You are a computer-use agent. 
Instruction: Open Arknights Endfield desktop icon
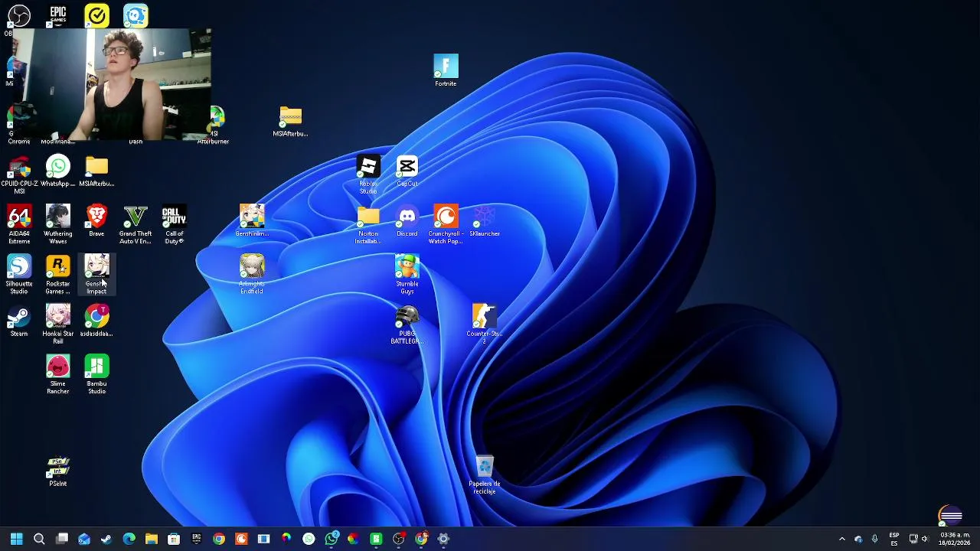tap(252, 274)
